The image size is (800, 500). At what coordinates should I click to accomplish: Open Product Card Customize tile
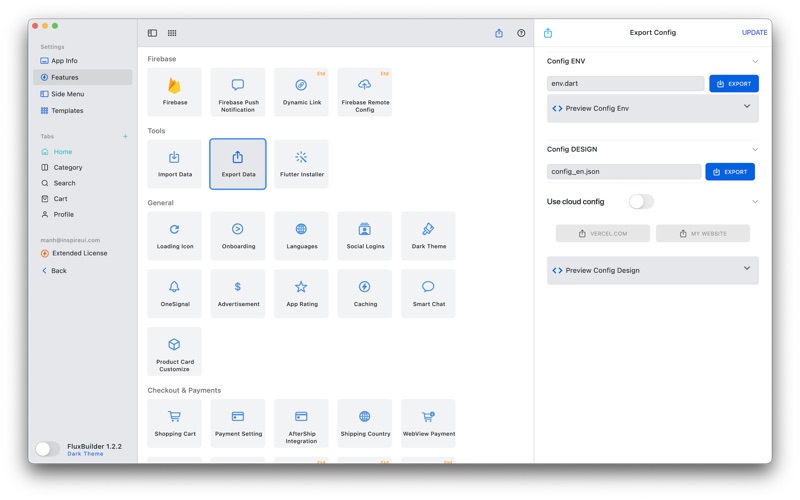tap(174, 352)
